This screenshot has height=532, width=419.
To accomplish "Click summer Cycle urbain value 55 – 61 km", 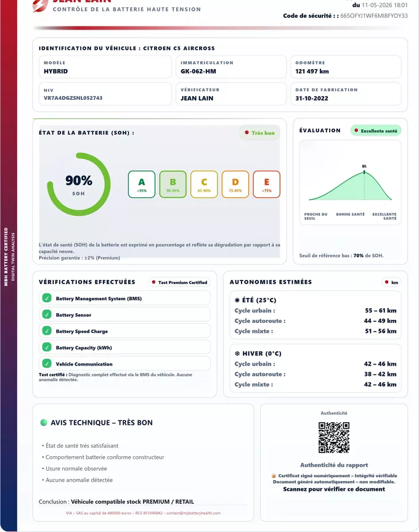I will 381,311.
